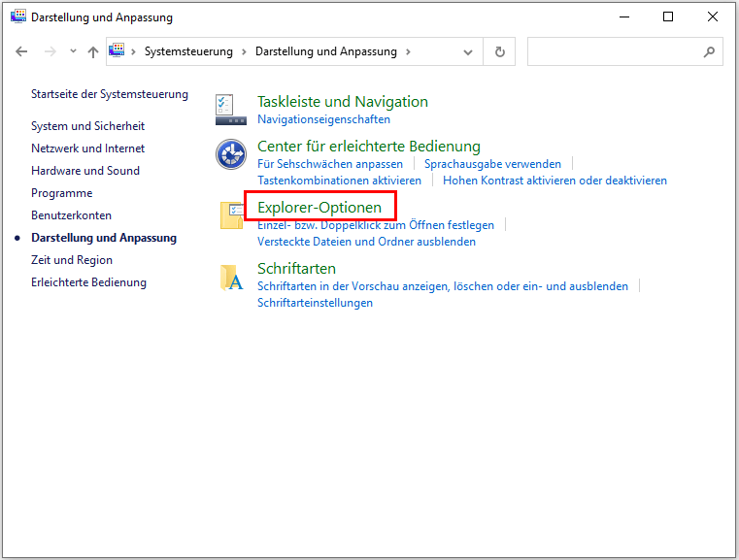Click Sprachausgabe verwenden link
The width and height of the screenshot is (739, 560).
pyautogui.click(x=492, y=164)
